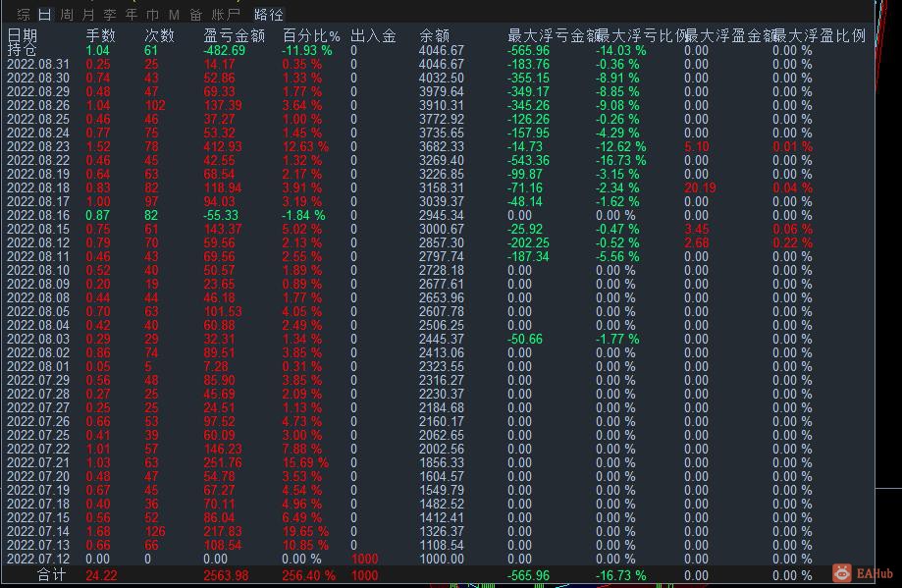
Task: Click the 合计 totals label
Action: pos(52,575)
